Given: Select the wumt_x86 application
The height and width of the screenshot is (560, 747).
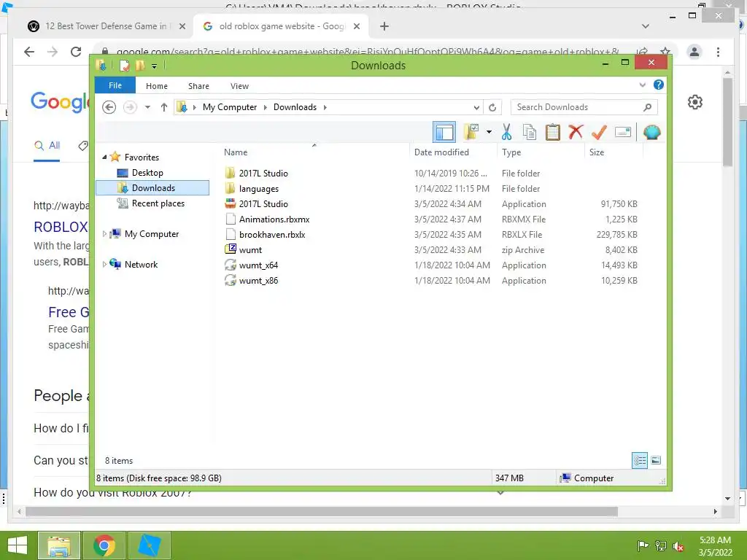Looking at the screenshot, I should pos(258,280).
